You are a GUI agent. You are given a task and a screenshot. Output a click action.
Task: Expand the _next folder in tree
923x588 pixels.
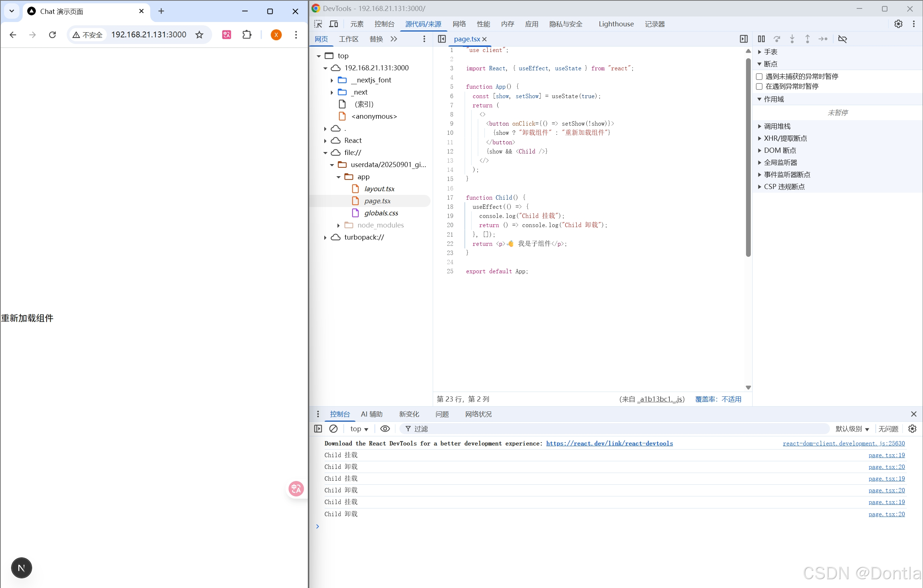(332, 92)
